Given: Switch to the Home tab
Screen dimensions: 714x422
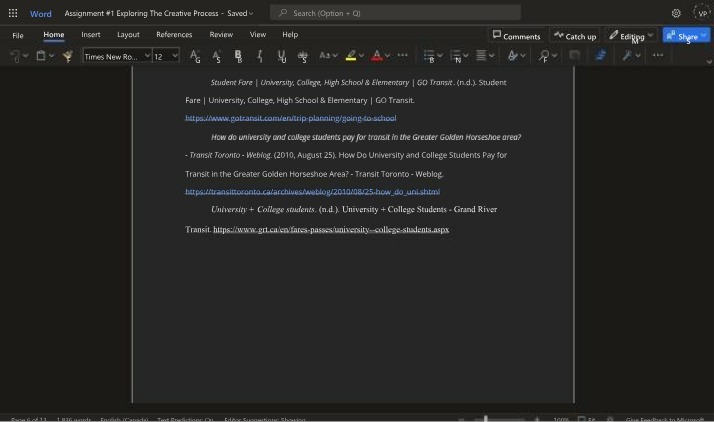Looking at the screenshot, I should point(54,35).
